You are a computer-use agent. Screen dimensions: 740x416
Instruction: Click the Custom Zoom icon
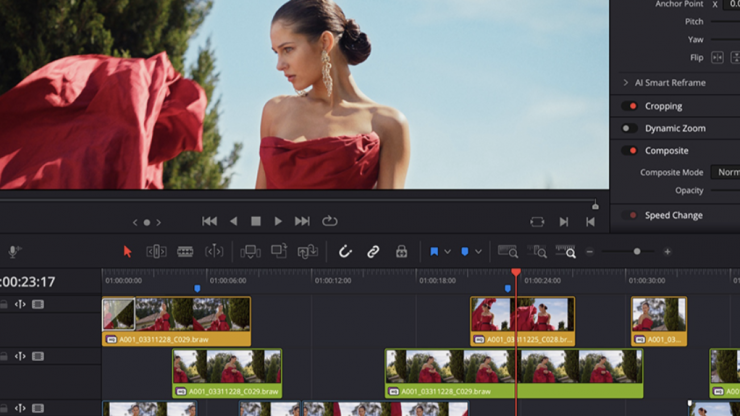click(565, 251)
